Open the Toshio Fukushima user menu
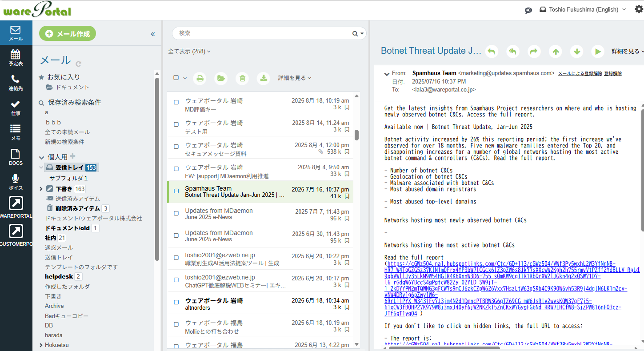 click(582, 9)
